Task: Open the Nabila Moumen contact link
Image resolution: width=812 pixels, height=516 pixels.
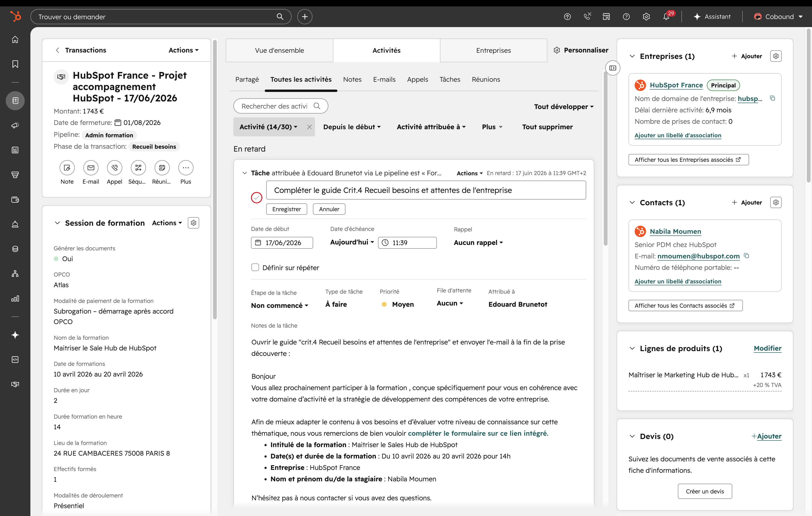Action: tap(675, 231)
